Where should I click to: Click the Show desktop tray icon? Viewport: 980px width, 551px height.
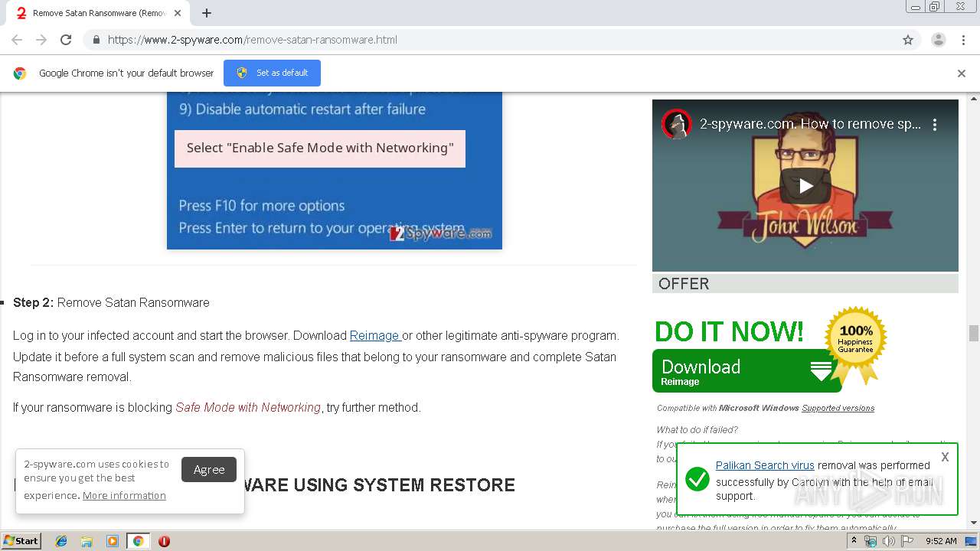click(x=972, y=541)
